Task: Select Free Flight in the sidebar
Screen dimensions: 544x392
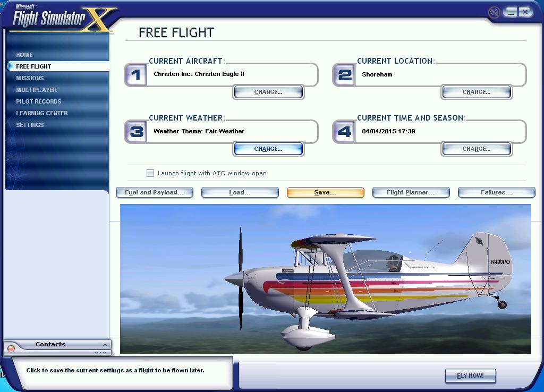Action: (58, 66)
